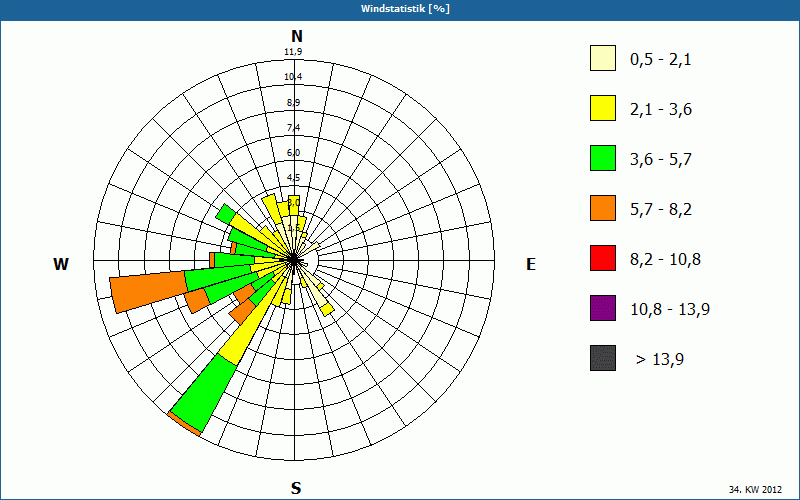Click the '8,2 - 10,8' legend label
Image resolution: width=800 pixels, height=500 pixels.
[x=665, y=260]
